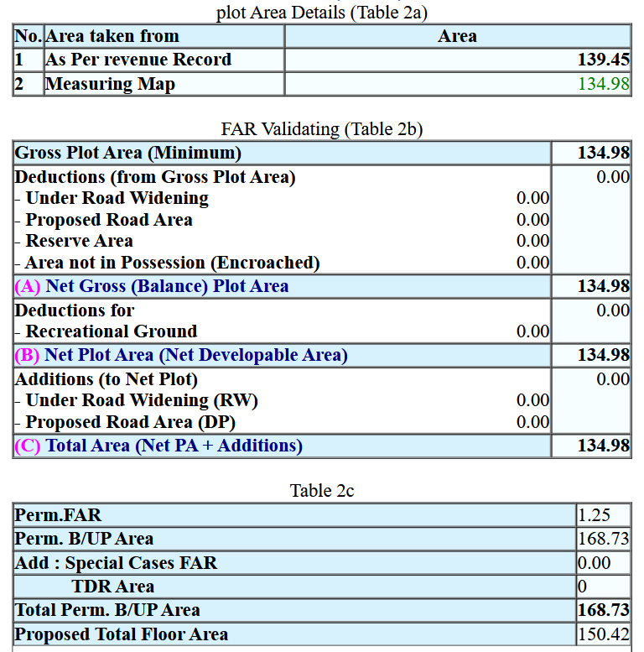Select the 0.00 beside deductions' Proposed Road Area
This screenshot has width=644, height=652.
point(532,220)
